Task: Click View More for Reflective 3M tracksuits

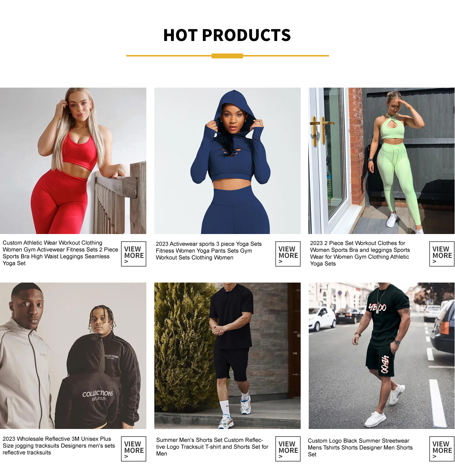Action: (133, 449)
